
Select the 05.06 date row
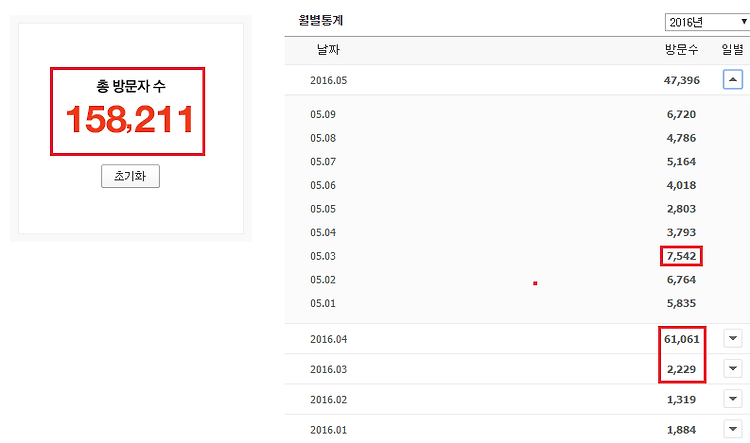tap(323, 185)
